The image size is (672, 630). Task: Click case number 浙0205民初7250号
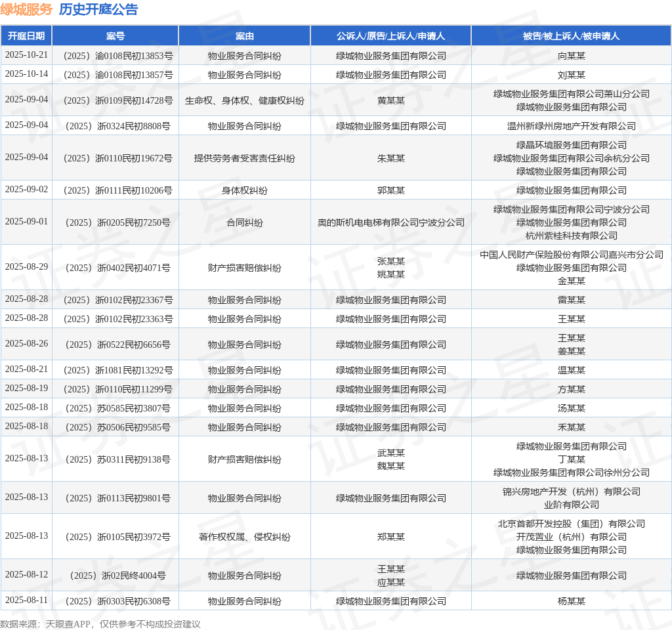tap(118, 222)
